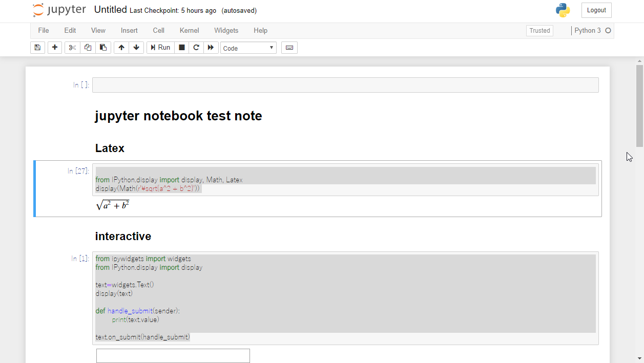
Task: Click the Logout button
Action: click(x=596, y=10)
